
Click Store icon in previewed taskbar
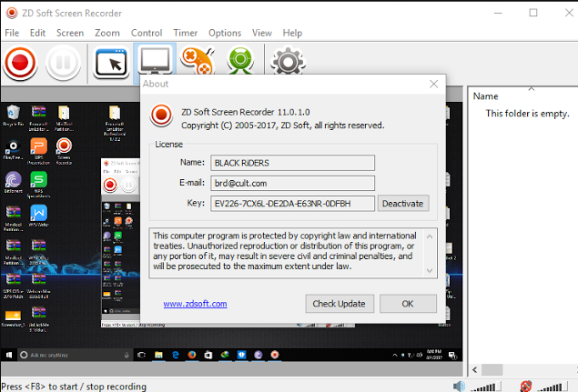(x=208, y=355)
